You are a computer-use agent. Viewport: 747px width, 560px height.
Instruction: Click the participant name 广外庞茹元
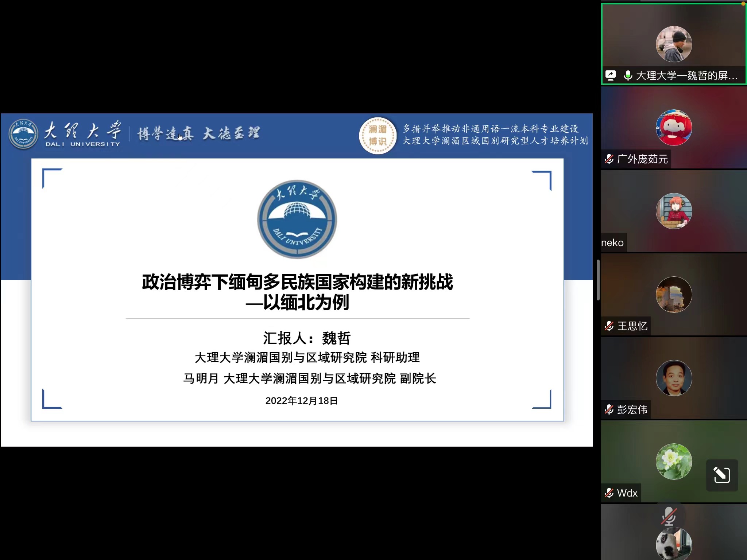(x=642, y=159)
